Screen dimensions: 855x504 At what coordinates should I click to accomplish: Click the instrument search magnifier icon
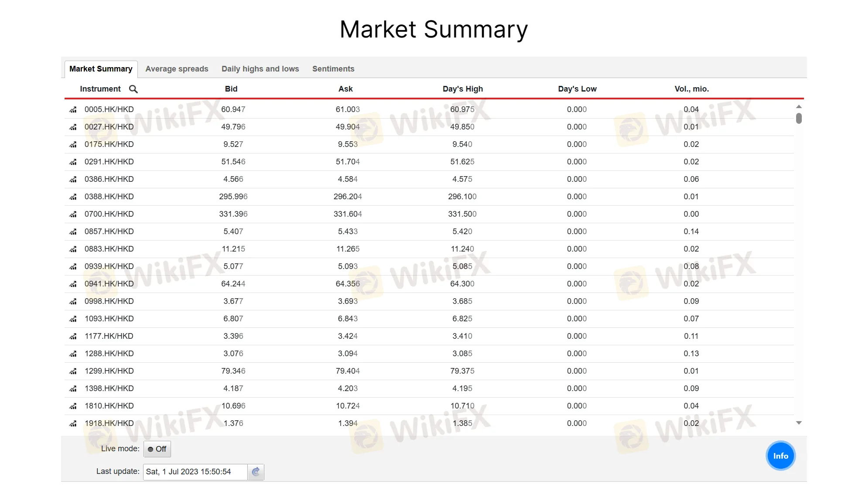pyautogui.click(x=133, y=89)
